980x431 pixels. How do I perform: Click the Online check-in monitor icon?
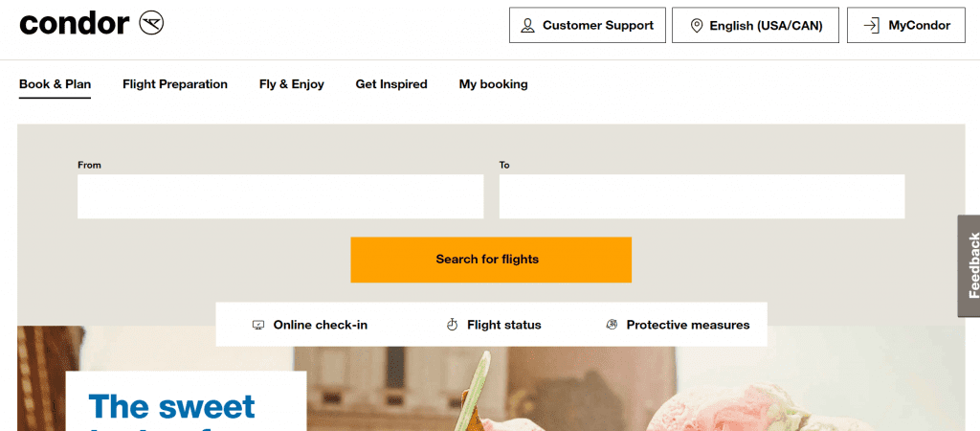tap(258, 325)
